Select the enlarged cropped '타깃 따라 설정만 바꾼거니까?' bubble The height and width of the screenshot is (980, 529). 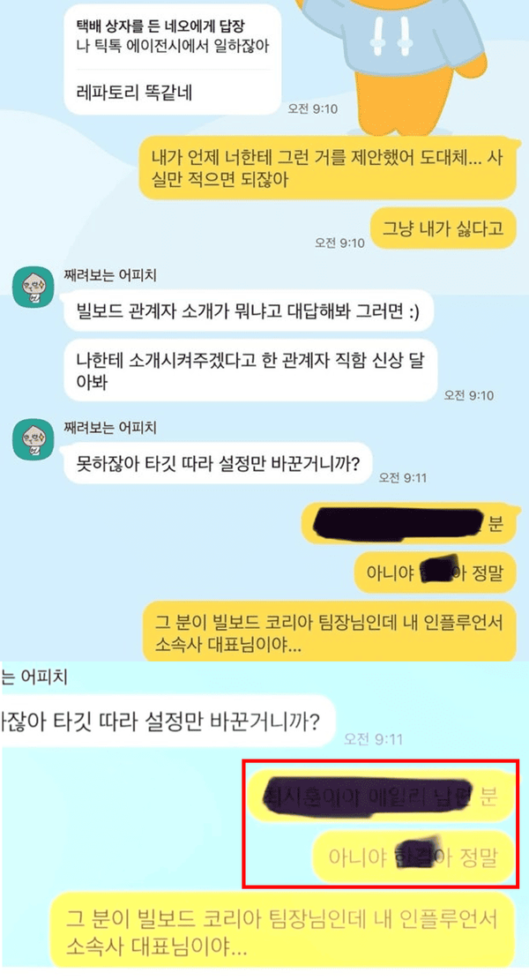click(168, 722)
